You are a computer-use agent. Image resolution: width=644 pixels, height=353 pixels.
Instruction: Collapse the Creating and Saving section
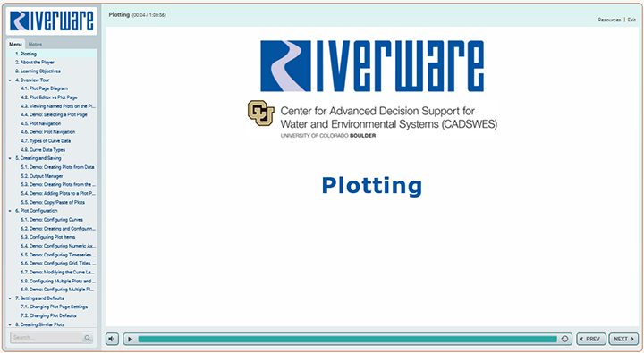pos(10,158)
